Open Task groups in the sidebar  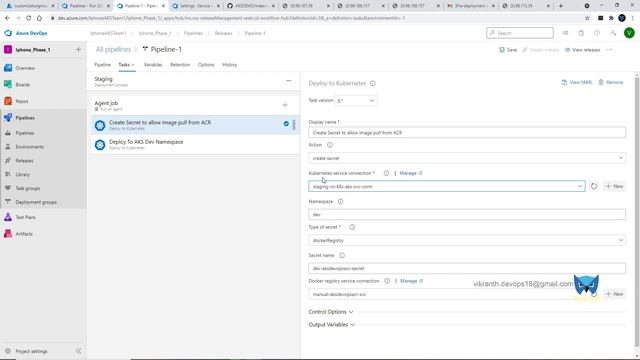(x=27, y=188)
